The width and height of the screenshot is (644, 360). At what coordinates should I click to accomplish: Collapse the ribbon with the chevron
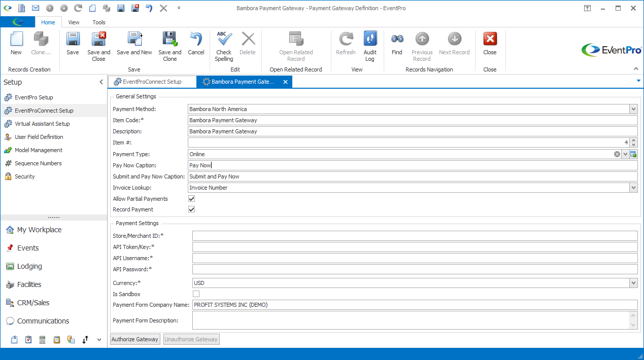(636, 68)
